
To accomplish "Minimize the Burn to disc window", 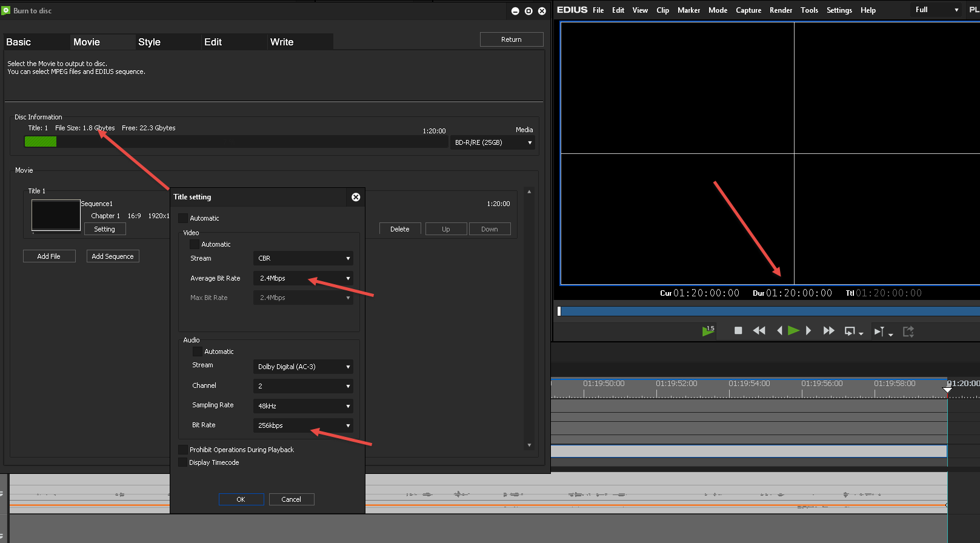I will click(x=515, y=11).
